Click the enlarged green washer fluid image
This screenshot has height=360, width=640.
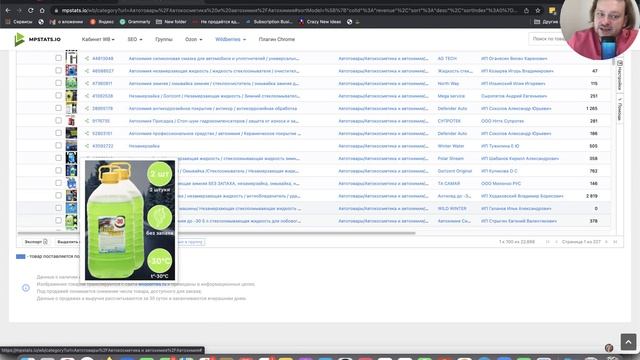[x=130, y=220]
